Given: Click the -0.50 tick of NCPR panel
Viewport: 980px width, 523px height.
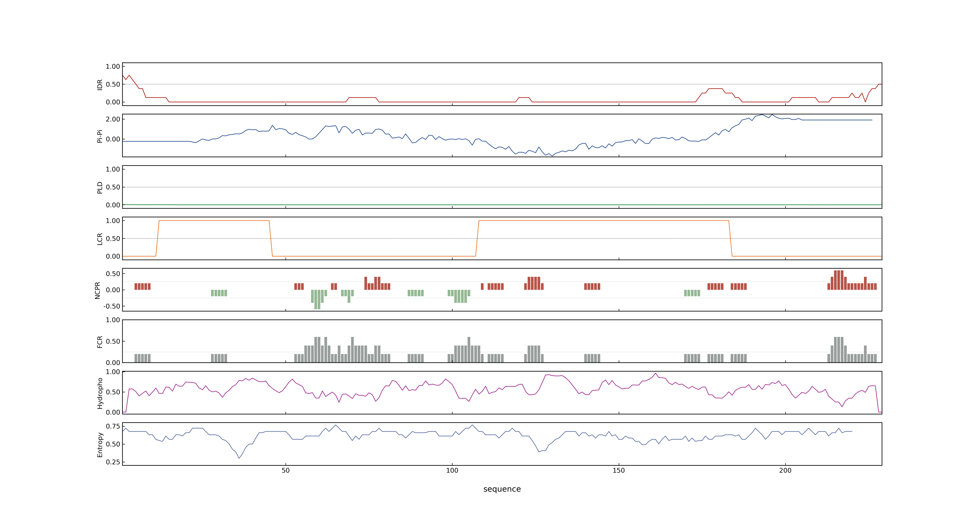Looking at the screenshot, I should point(111,306).
